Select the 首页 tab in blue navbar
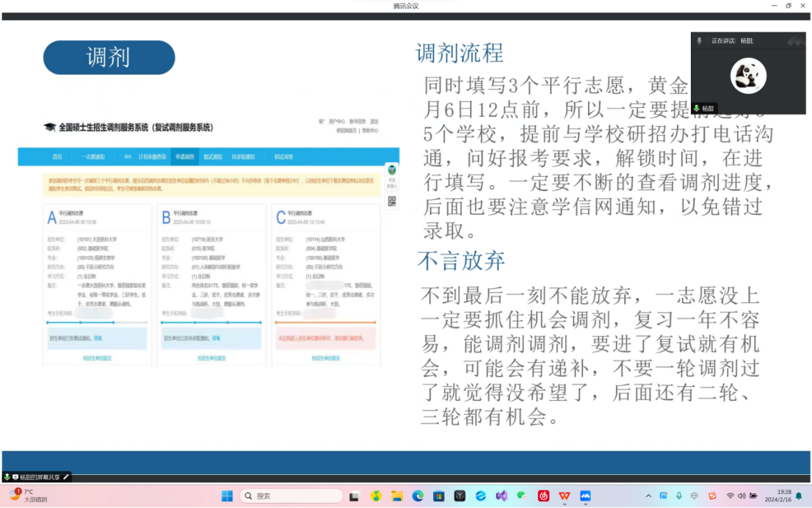Viewport: 812px width, 508px height. click(57, 157)
